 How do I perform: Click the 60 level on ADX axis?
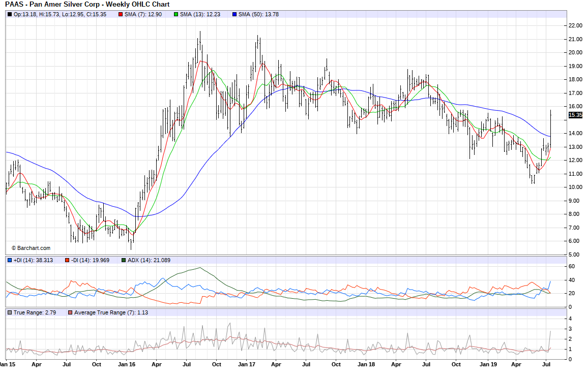(572, 266)
